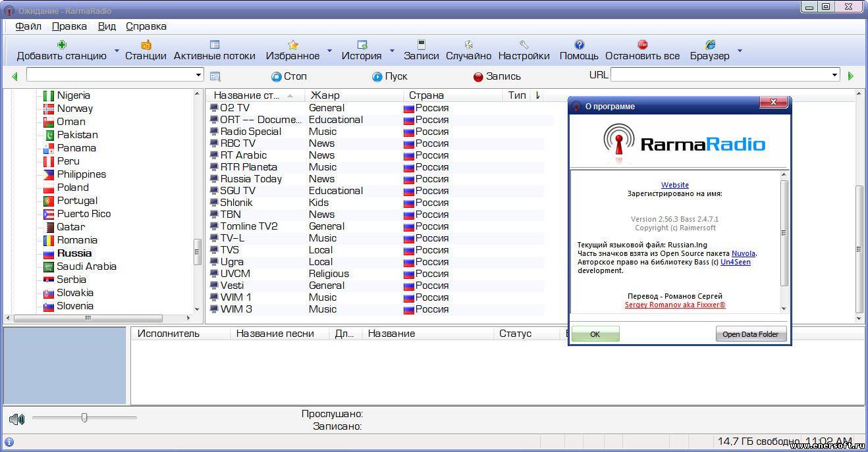Click Остановить все stop icon
Screen dimensions: 868x452
[643, 45]
